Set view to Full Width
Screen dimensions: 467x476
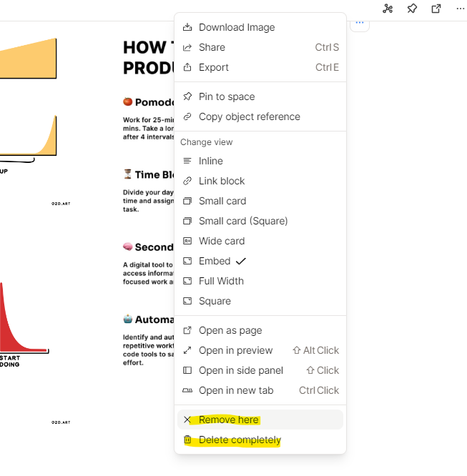(x=221, y=281)
